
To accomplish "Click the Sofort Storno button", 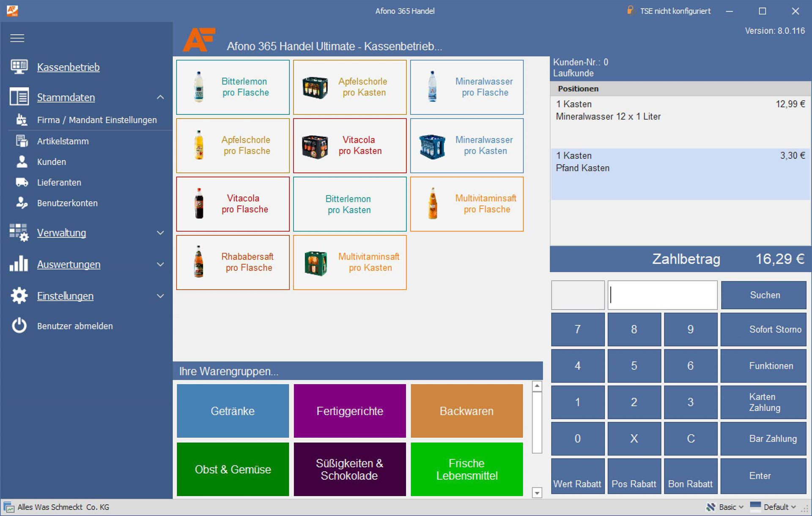I will (764, 329).
